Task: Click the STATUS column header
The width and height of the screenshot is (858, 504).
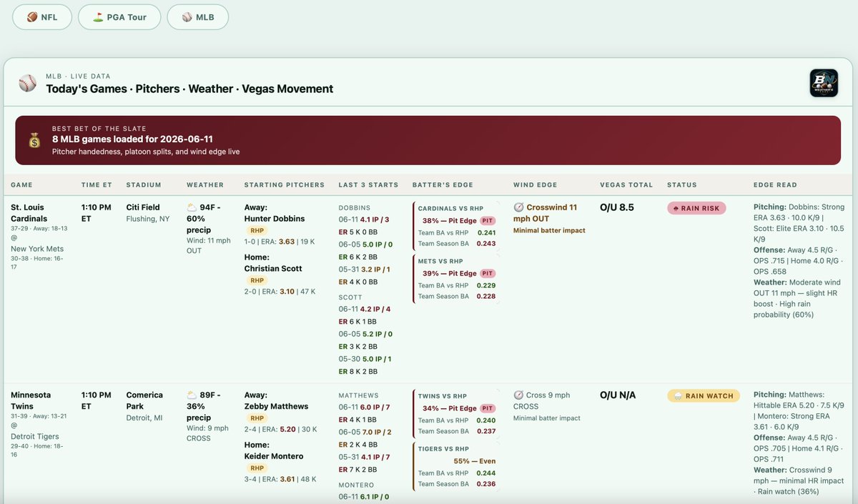Action: click(x=681, y=184)
